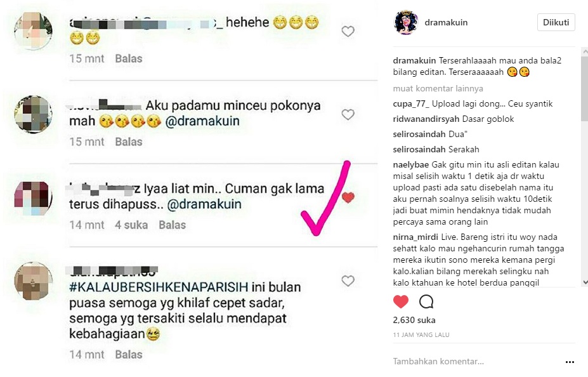Viewport: 588px width, 377px height.
Task: Open dramakuin profile avatar
Action: click(x=406, y=22)
